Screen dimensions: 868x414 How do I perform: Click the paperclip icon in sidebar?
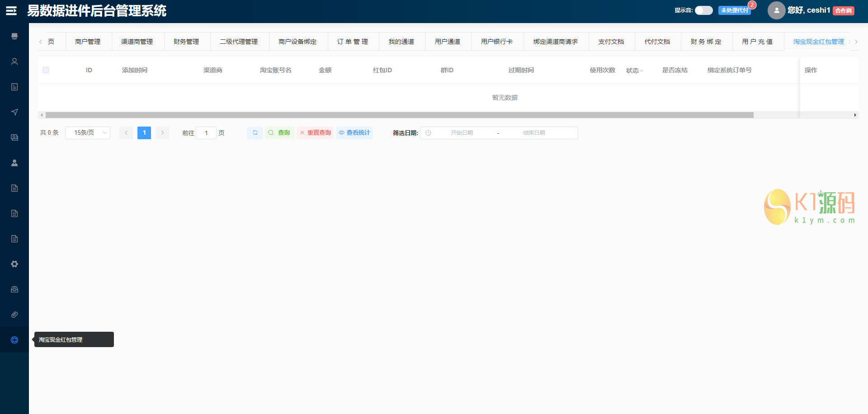coord(14,315)
